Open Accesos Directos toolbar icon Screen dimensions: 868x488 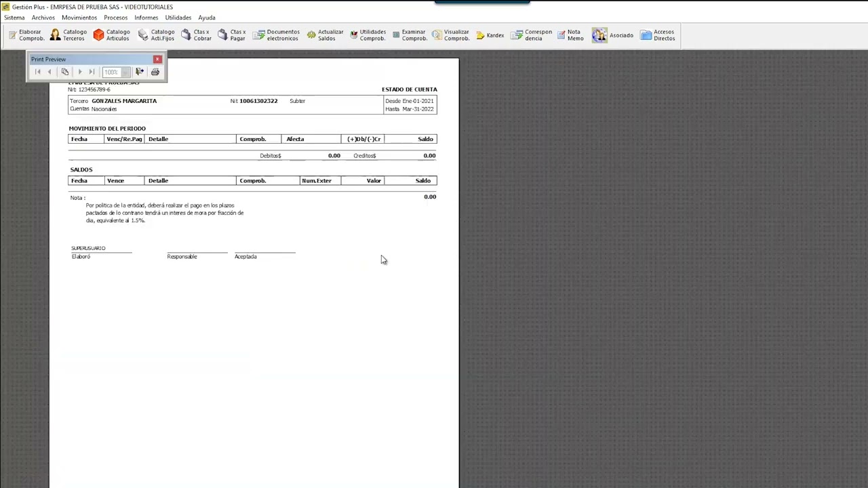(x=657, y=35)
